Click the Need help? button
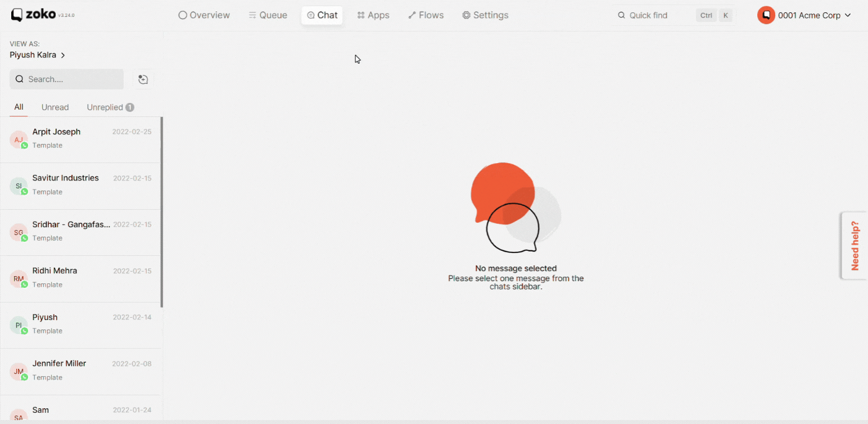The width and height of the screenshot is (868, 424). pos(855,246)
